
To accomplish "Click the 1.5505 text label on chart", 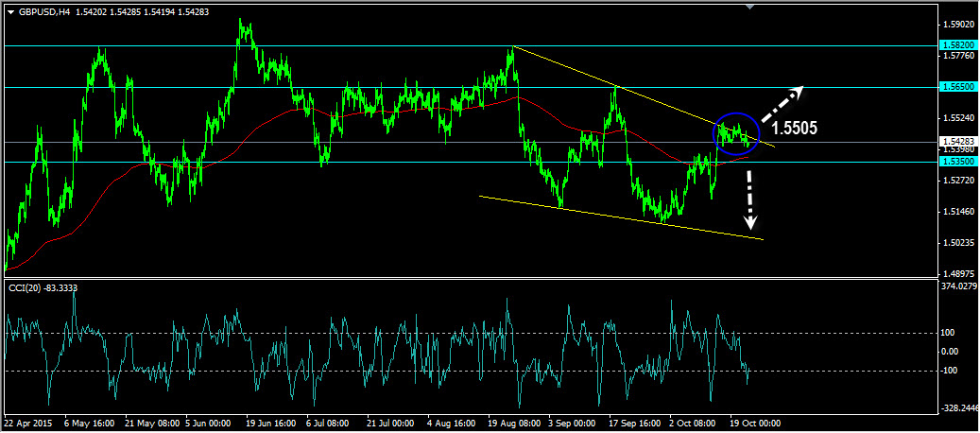I will [794, 129].
